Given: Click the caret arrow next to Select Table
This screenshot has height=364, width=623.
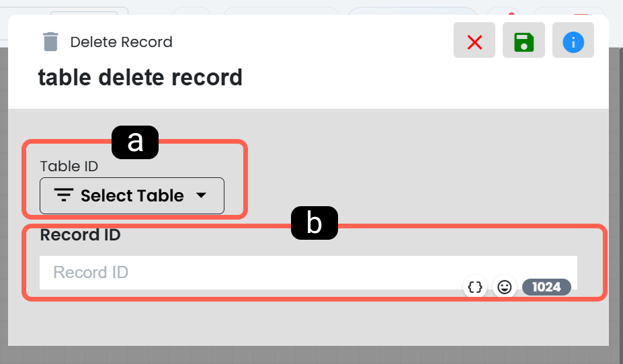Looking at the screenshot, I should click(x=202, y=195).
